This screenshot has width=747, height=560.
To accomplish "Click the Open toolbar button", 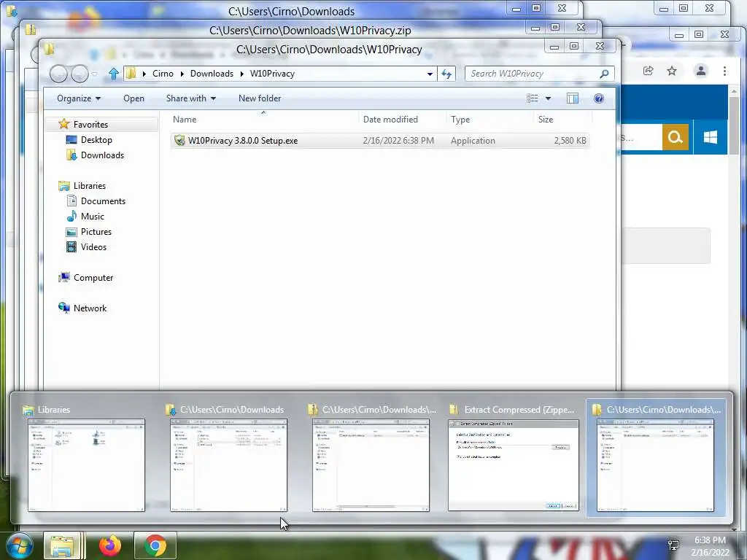I will 134,98.
